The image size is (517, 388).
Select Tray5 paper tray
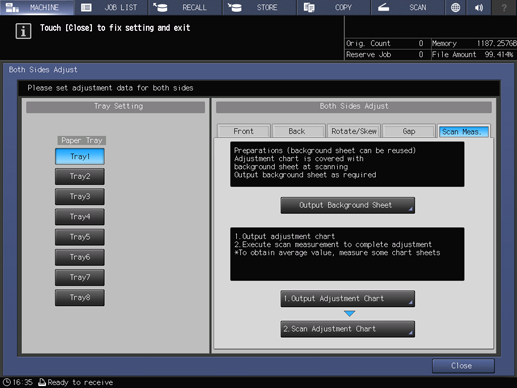point(80,237)
